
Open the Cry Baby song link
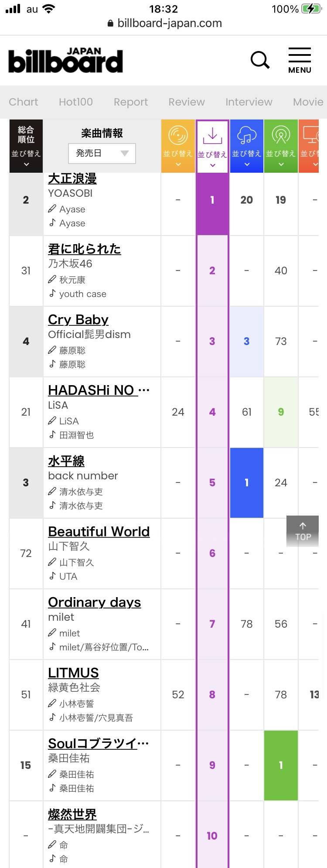[78, 320]
